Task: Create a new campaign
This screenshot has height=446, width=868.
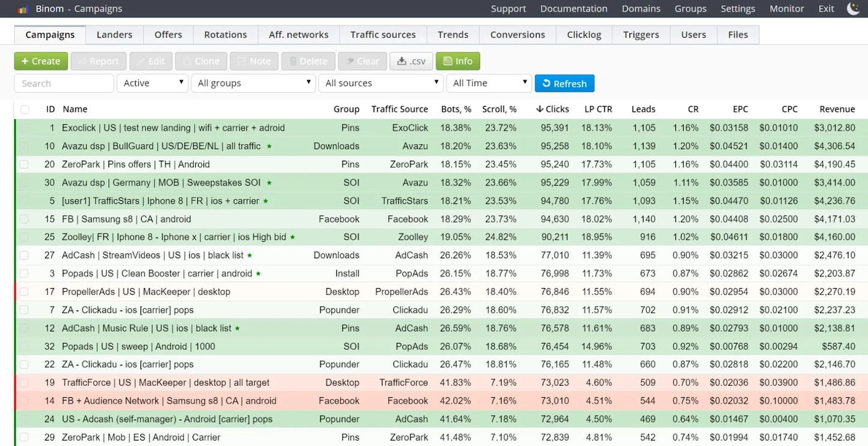Action: tap(40, 61)
